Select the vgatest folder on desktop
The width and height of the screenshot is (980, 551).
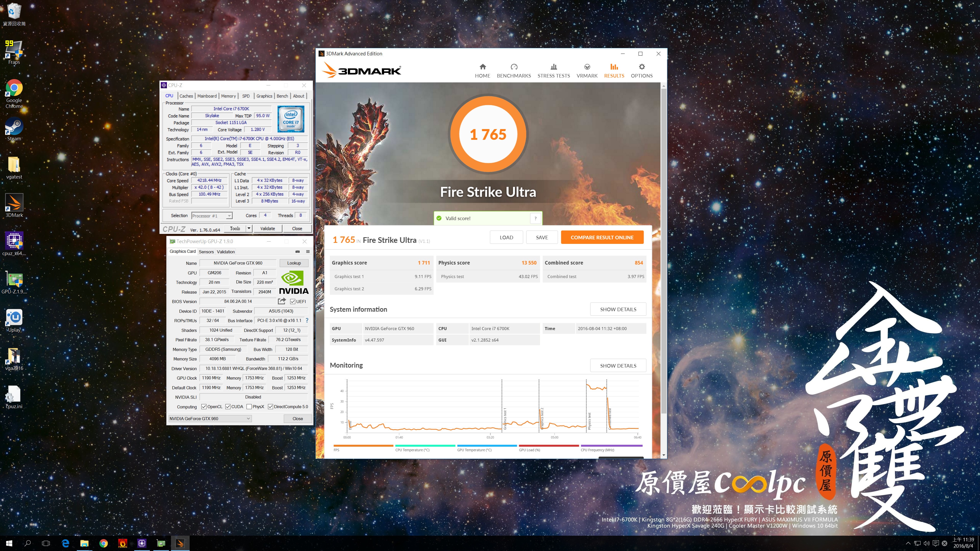(x=14, y=168)
